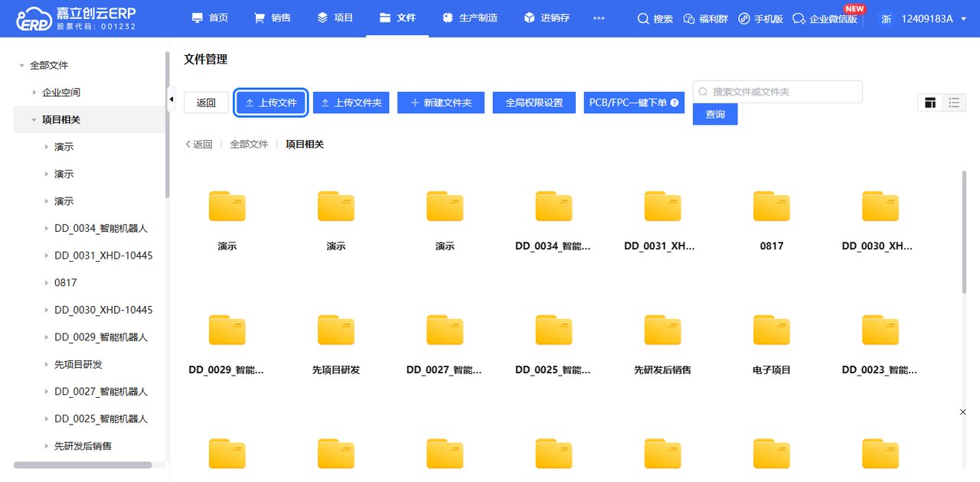Go to 全部文件 in the breadcrumb

[x=250, y=144]
